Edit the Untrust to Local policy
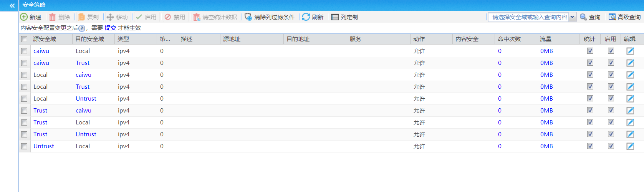 point(630,146)
